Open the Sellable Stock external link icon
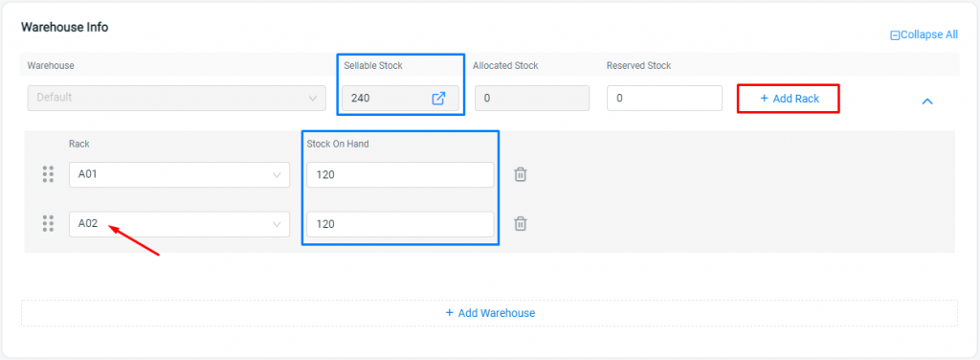The image size is (980, 360). click(x=438, y=98)
